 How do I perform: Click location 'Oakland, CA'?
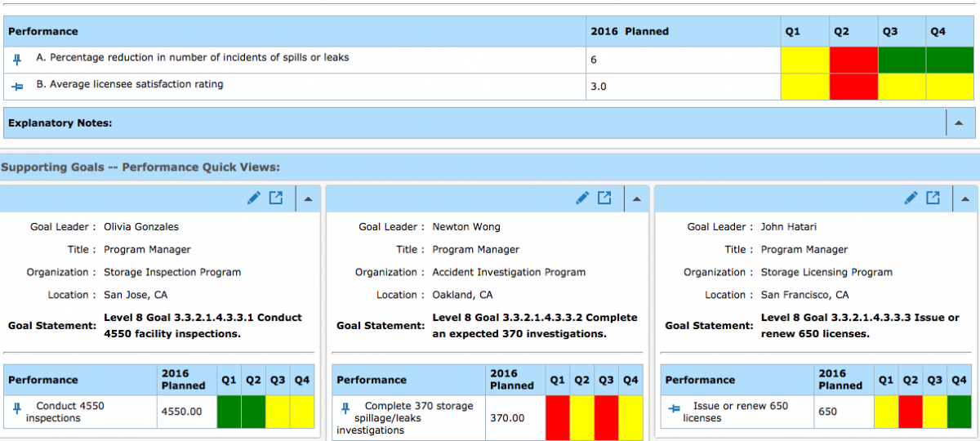click(x=462, y=295)
